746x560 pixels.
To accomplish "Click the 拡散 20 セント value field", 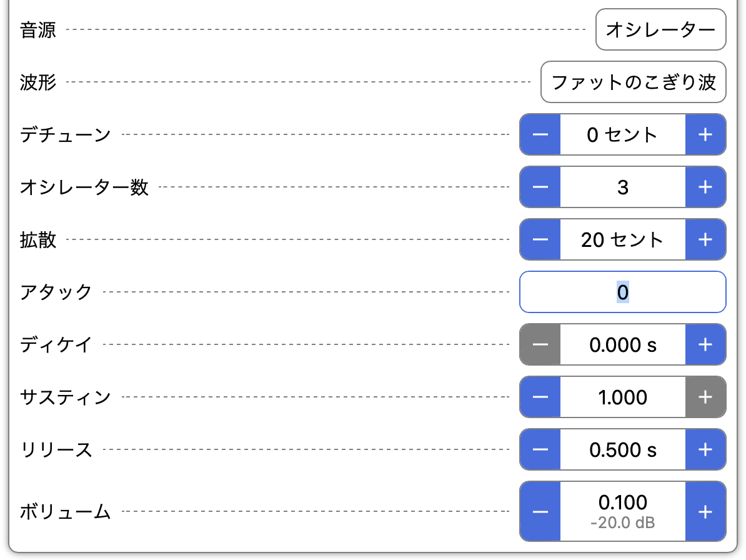I will click(x=622, y=239).
